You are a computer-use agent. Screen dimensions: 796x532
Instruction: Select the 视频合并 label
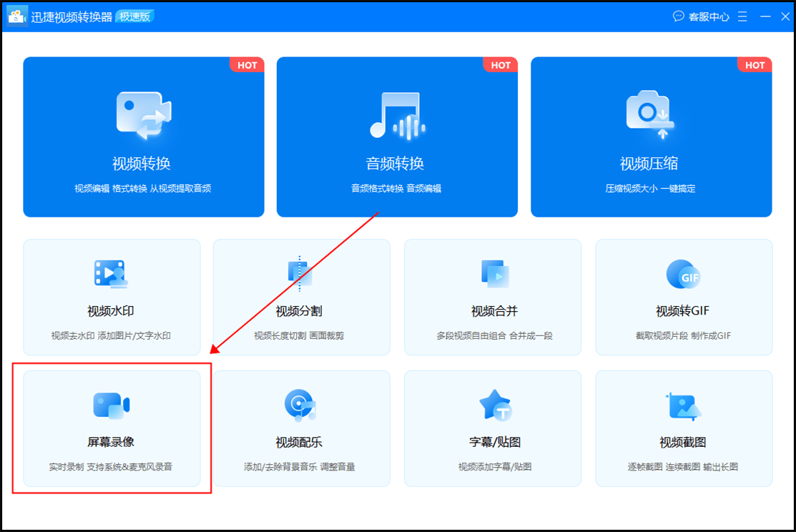click(x=494, y=310)
